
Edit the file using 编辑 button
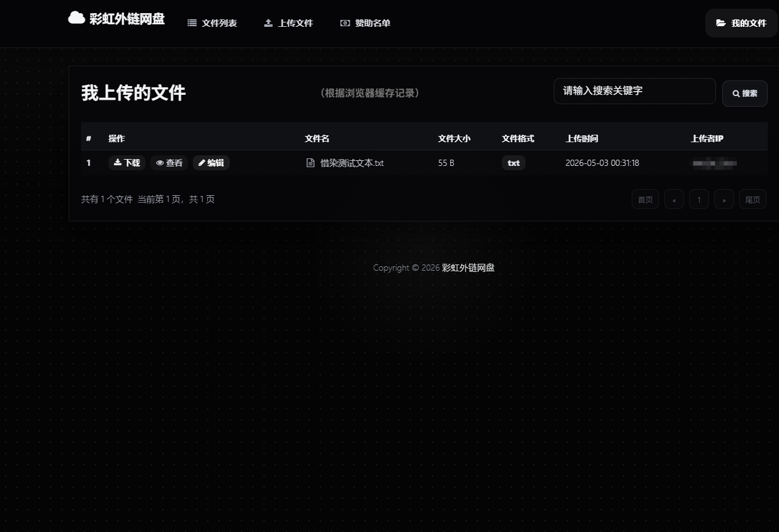[x=211, y=163]
